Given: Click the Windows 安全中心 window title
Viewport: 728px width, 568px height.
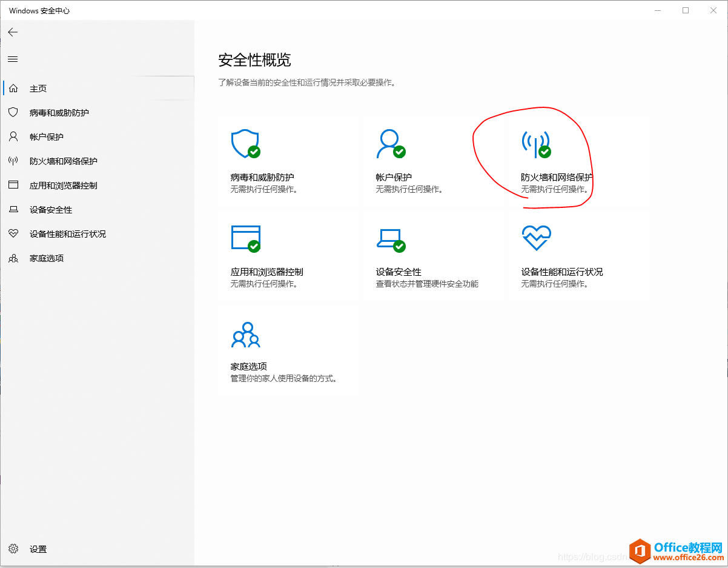Looking at the screenshot, I should [39, 11].
